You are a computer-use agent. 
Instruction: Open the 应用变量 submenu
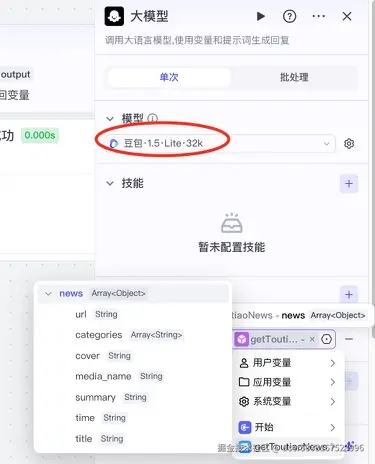tap(288, 382)
